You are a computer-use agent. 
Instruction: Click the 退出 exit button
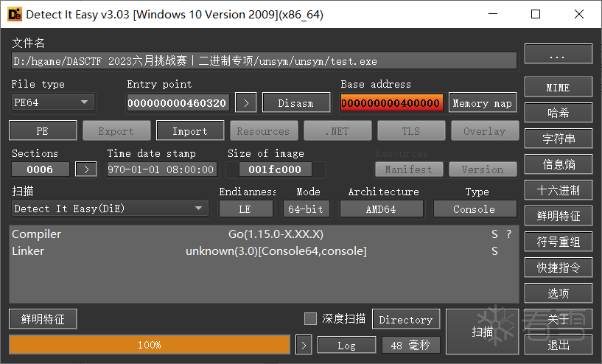[559, 345]
